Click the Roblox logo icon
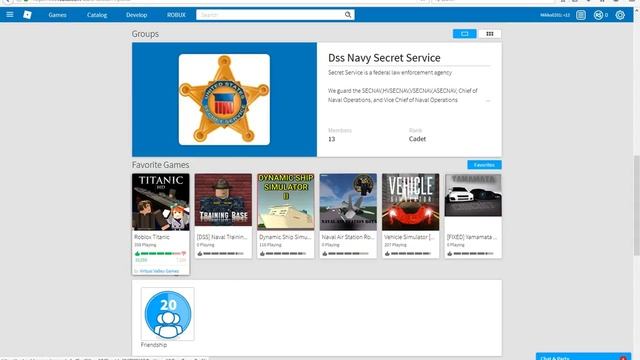This screenshot has width=640, height=360. pos(27,15)
